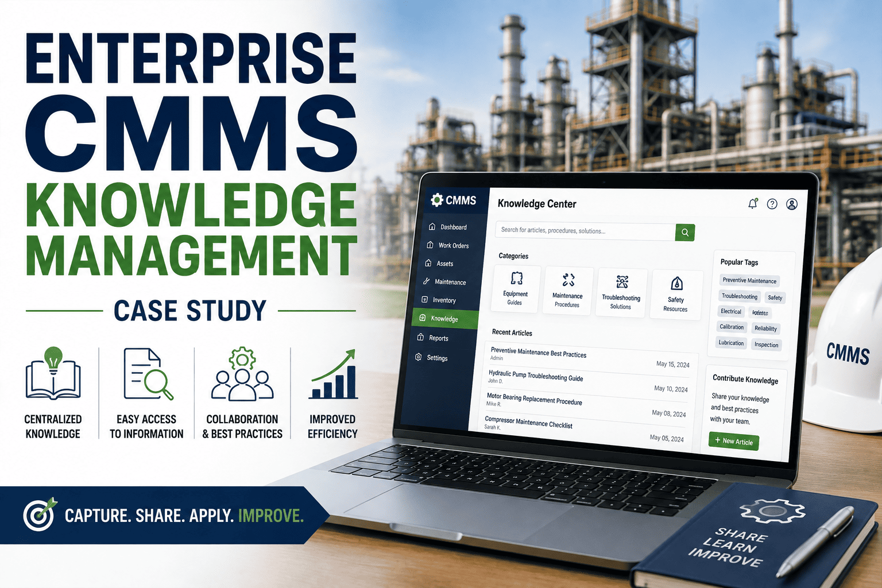This screenshot has height=588, width=882.
Task: Click the Assets sidebar icon
Action: 428,263
